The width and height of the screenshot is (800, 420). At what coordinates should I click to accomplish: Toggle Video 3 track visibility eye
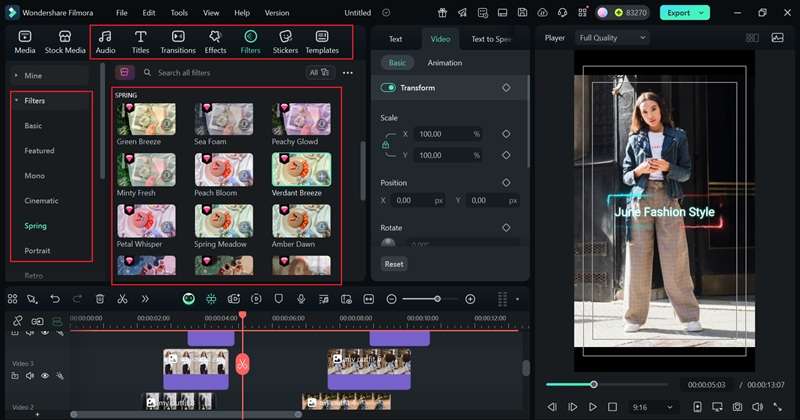tap(45, 376)
